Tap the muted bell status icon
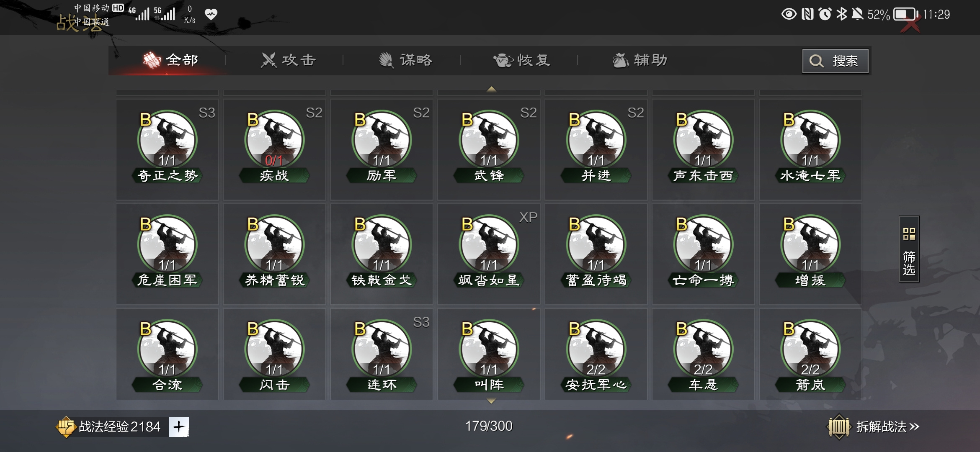Image resolution: width=980 pixels, height=452 pixels. (857, 14)
